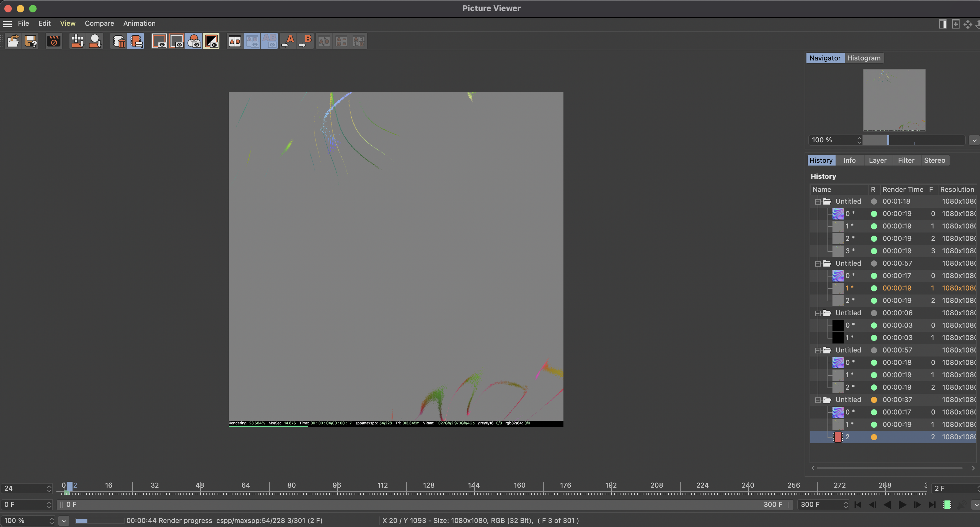This screenshot has width=980, height=527.
Task: Click the AB compare icon
Action: click(235, 41)
